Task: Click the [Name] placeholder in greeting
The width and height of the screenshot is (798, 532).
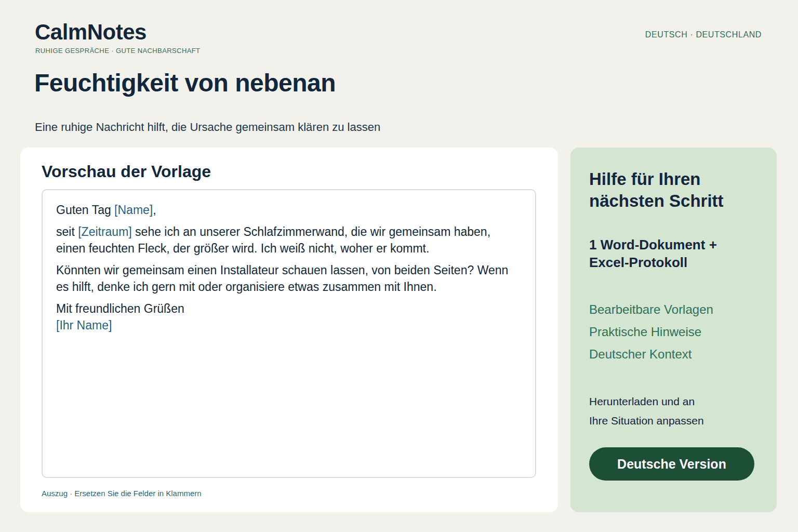Action: pos(134,210)
